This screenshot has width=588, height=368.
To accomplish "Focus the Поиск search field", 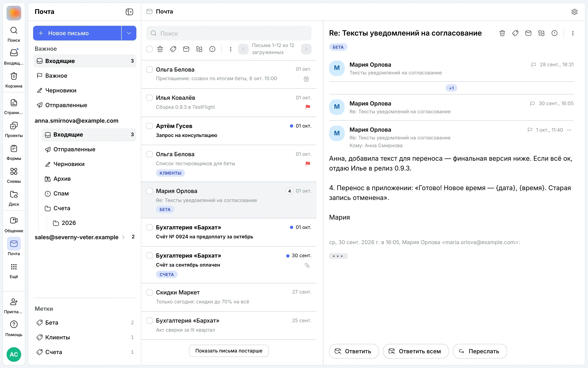I will (229, 33).
